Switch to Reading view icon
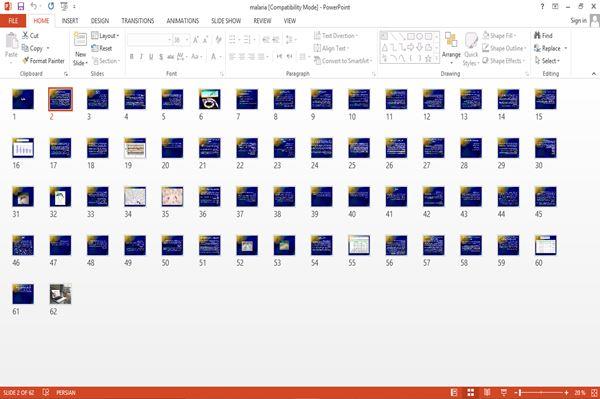The width and height of the screenshot is (600, 399). coord(487,392)
